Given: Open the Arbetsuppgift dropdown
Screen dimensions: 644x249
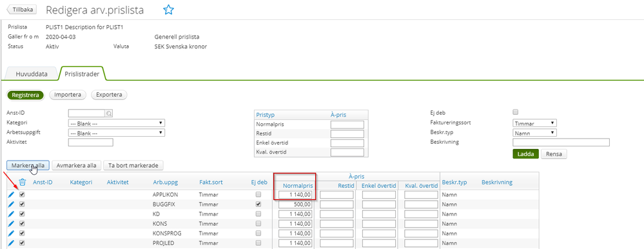Looking at the screenshot, I should 116,133.
